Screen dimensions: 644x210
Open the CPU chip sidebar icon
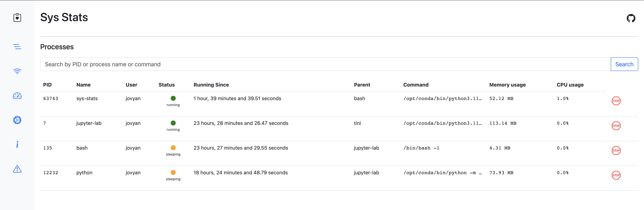tap(17, 120)
